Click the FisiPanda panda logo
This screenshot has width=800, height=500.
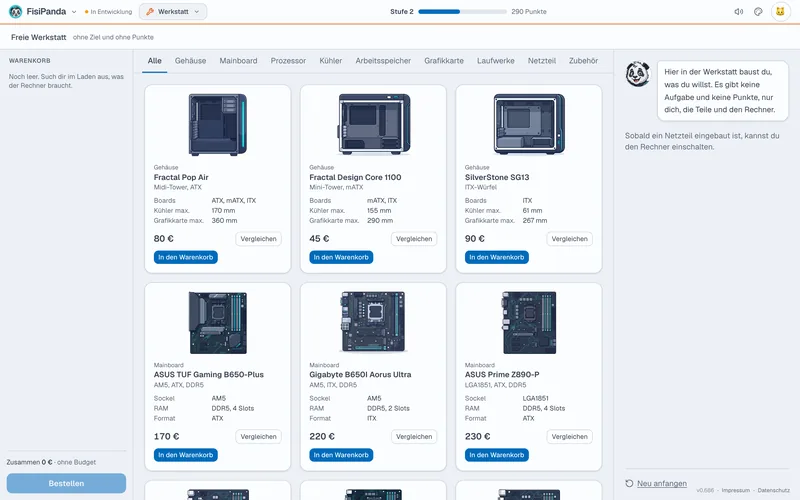16,11
